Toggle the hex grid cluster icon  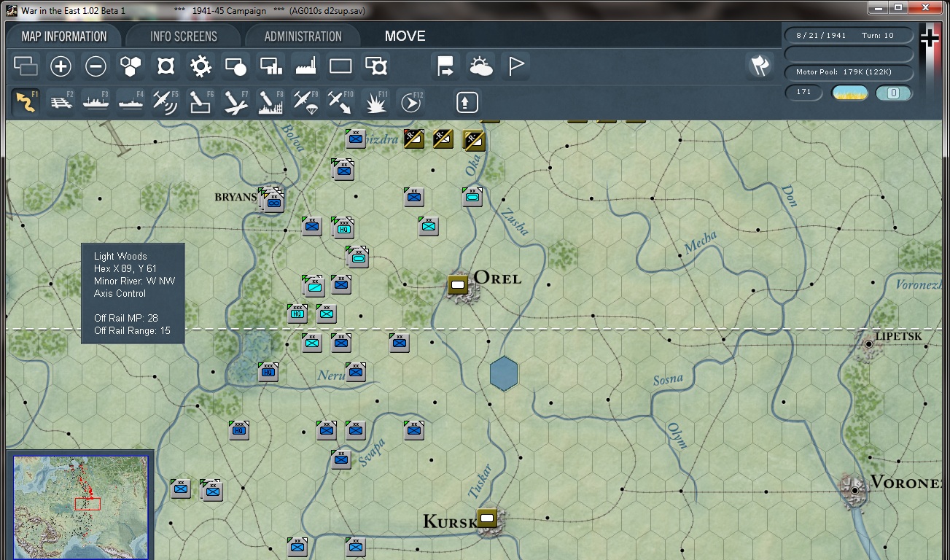point(131,67)
